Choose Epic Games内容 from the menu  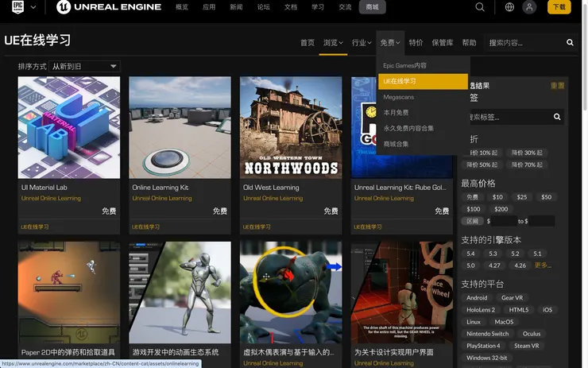[x=423, y=65]
